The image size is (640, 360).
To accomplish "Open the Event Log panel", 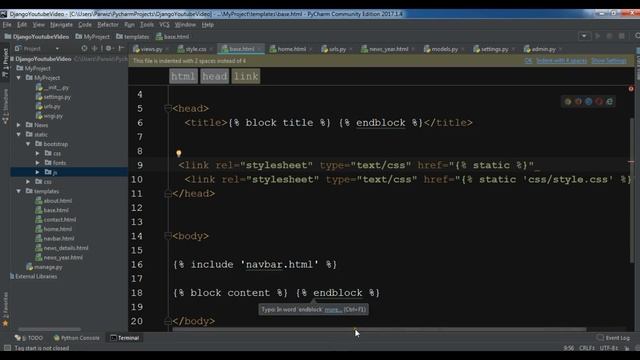I will click(613, 338).
